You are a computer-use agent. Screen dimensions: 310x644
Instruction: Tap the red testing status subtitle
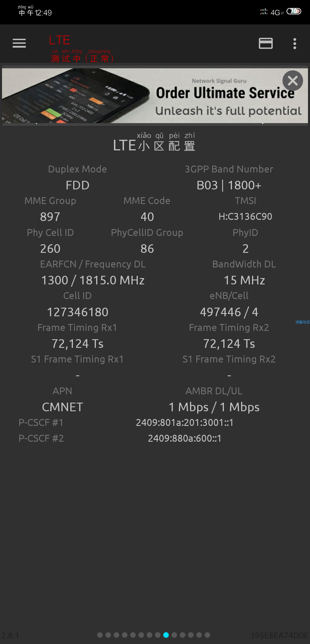[82, 56]
